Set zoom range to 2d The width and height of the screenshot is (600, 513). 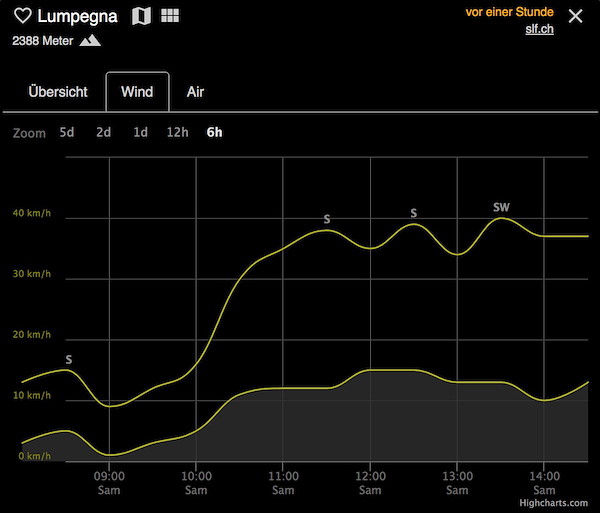point(103,132)
